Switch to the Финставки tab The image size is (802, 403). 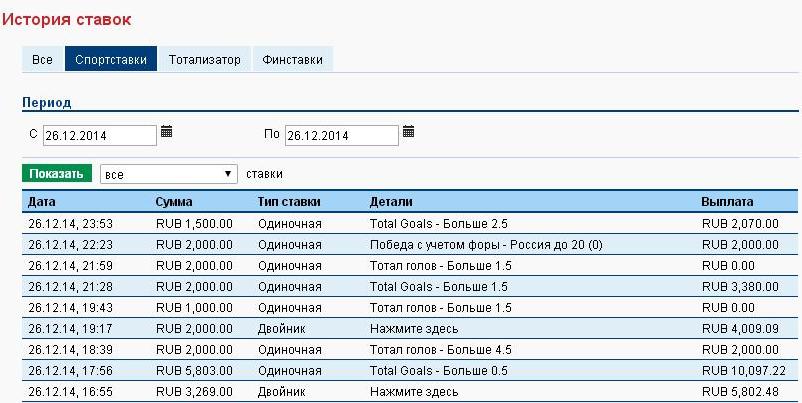click(x=292, y=59)
